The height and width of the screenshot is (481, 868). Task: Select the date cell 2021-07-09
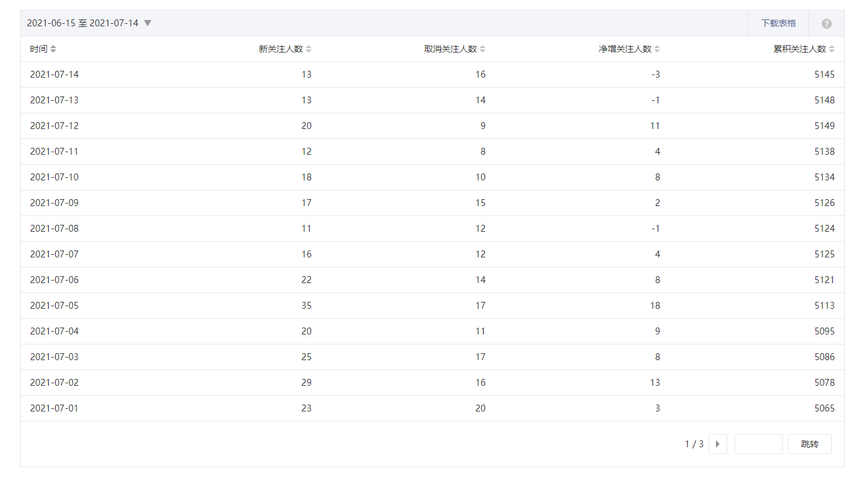click(x=54, y=203)
